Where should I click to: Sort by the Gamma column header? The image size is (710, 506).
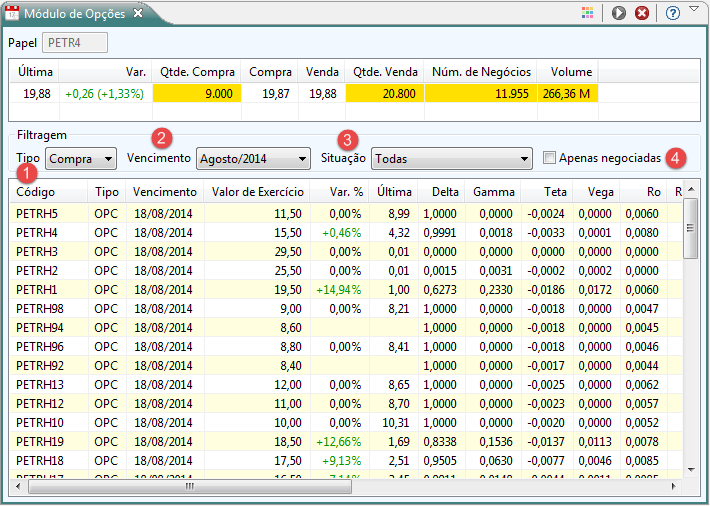click(493, 192)
